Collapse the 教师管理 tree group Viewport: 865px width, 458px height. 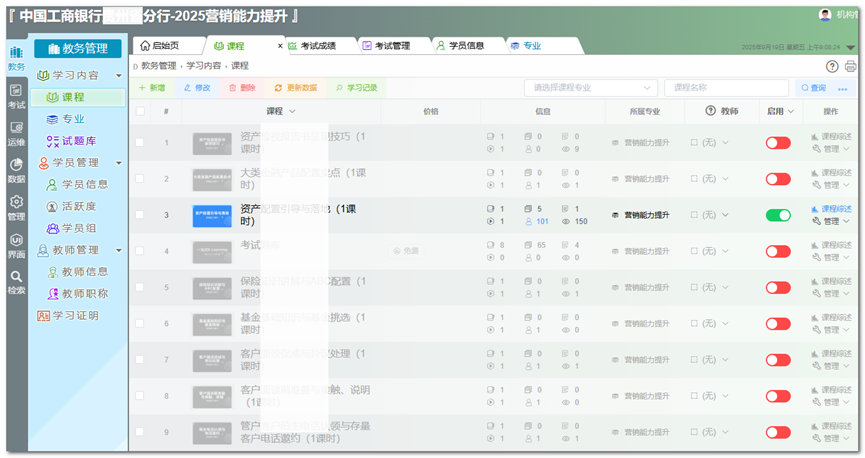coord(119,251)
